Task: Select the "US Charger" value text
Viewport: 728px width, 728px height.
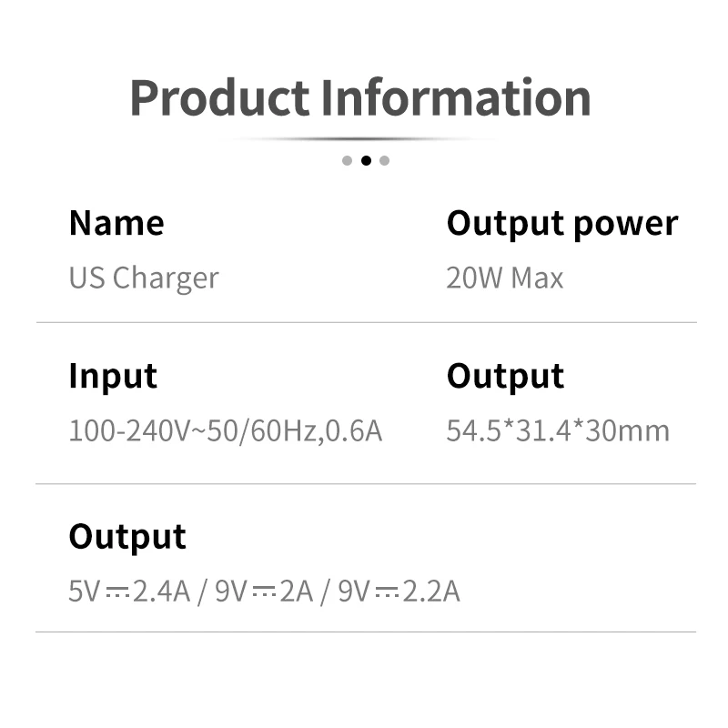Action: point(144,278)
